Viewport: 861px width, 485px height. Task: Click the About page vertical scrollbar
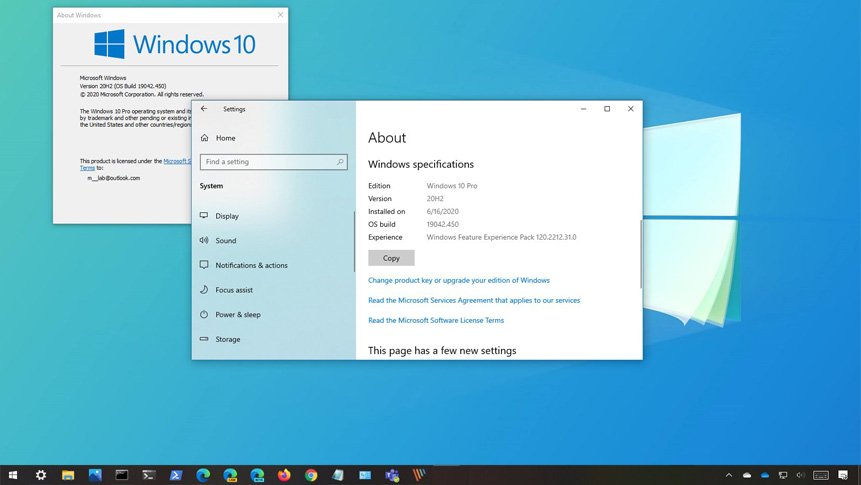[x=640, y=250]
